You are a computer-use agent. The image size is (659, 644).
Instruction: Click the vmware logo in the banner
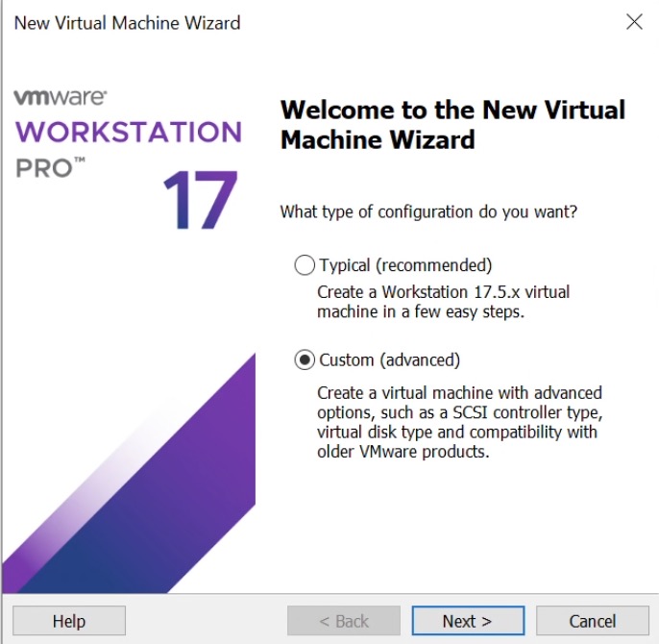point(61,98)
